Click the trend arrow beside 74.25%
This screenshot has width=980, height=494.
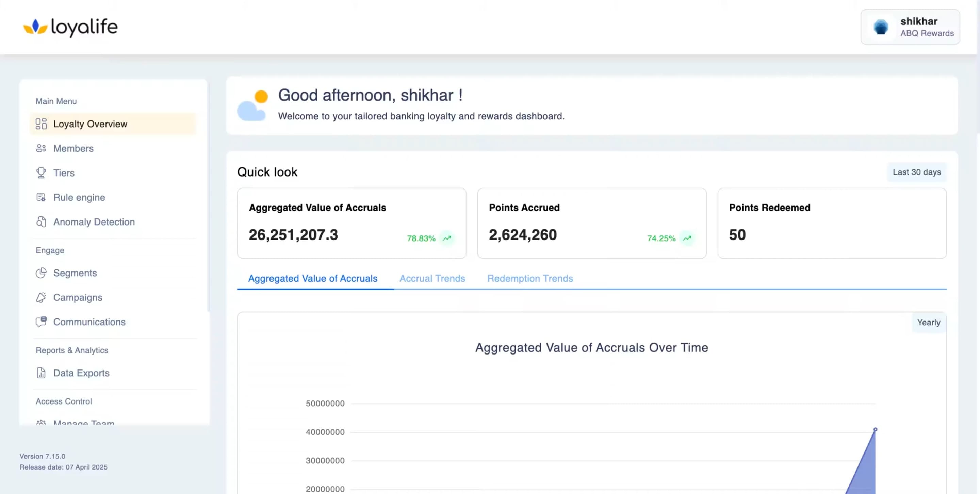687,238
